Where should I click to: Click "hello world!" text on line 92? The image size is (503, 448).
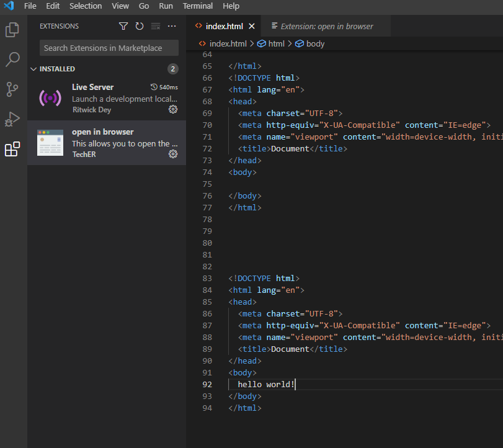pos(266,385)
